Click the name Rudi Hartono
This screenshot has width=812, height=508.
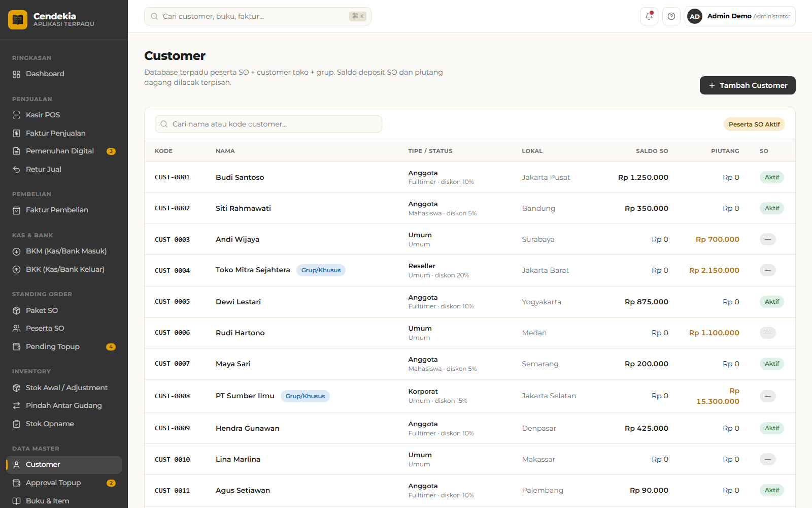[240, 333]
